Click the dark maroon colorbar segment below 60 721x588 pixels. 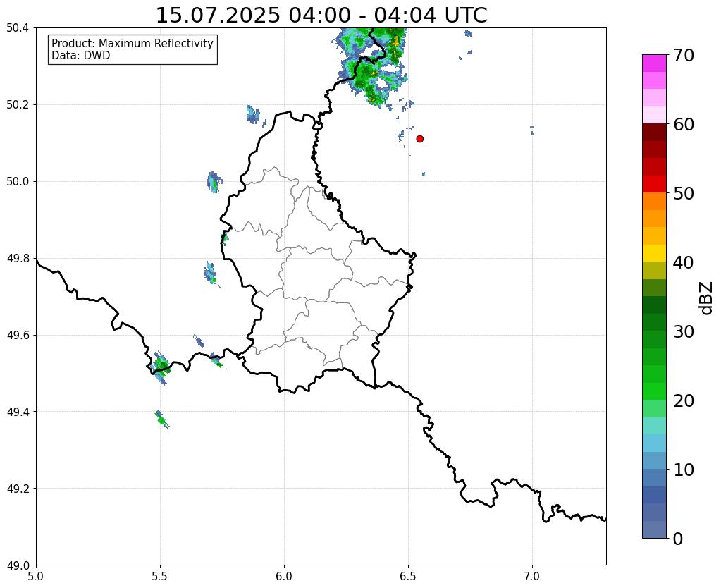(654, 133)
